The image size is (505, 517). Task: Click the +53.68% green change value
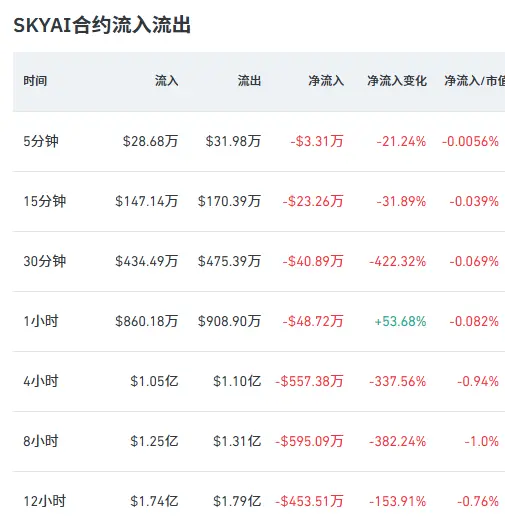click(400, 321)
